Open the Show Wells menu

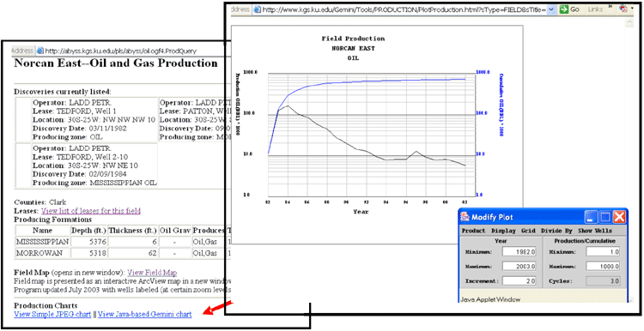(x=595, y=231)
